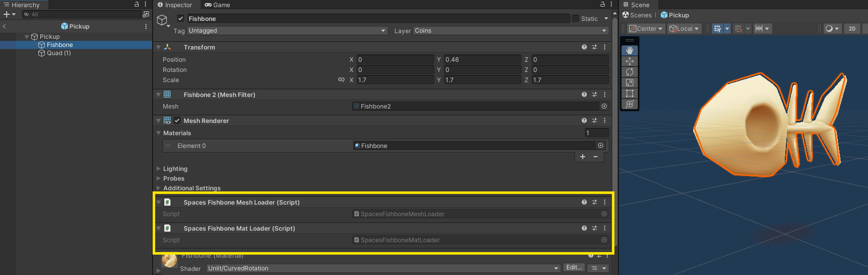
Task: Select the Move tool in Scene
Action: [x=629, y=61]
